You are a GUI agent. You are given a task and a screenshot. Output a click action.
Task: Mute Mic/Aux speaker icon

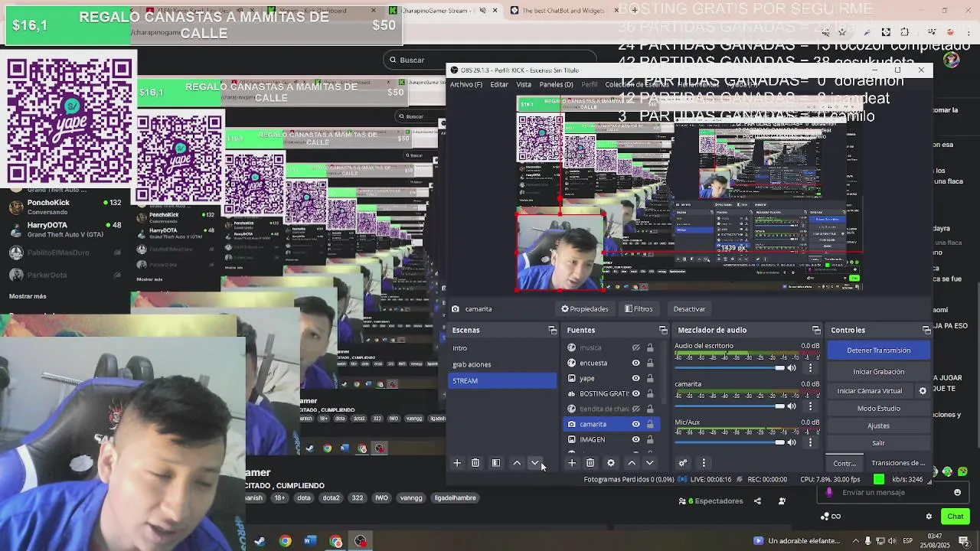click(x=792, y=442)
